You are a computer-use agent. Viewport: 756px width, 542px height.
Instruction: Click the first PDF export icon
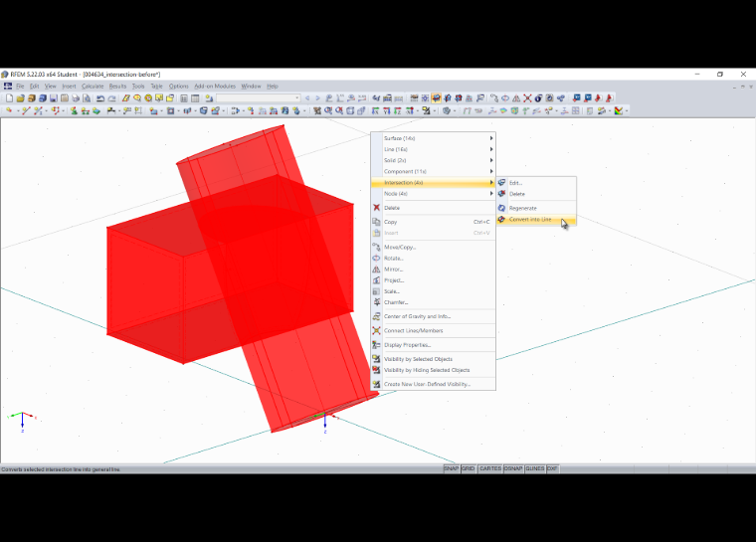pos(599,98)
